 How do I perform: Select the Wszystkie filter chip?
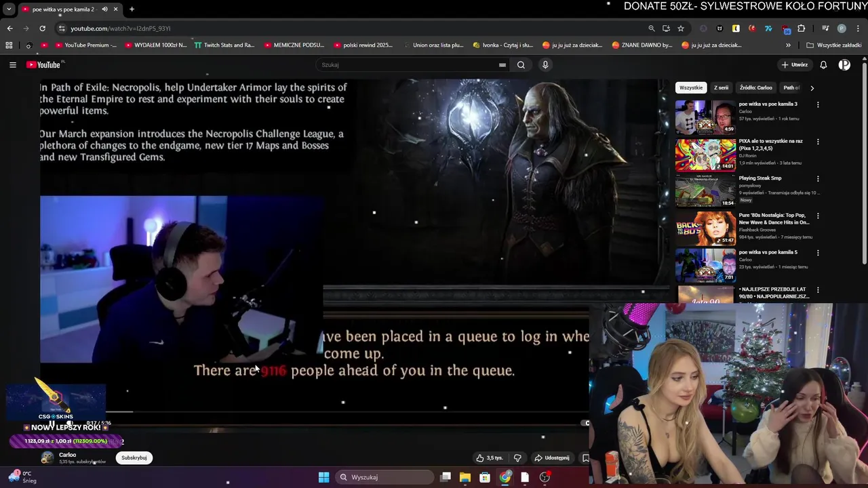(x=691, y=88)
